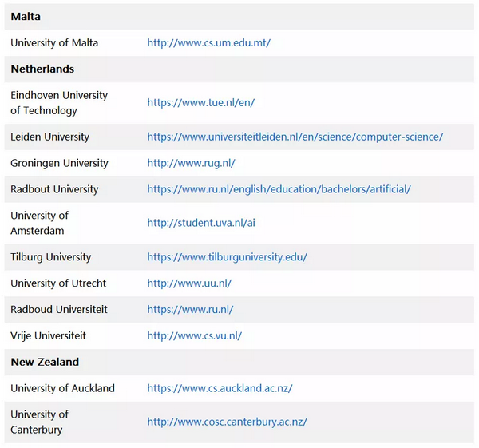Click the University of Auckland name text

pos(62,389)
